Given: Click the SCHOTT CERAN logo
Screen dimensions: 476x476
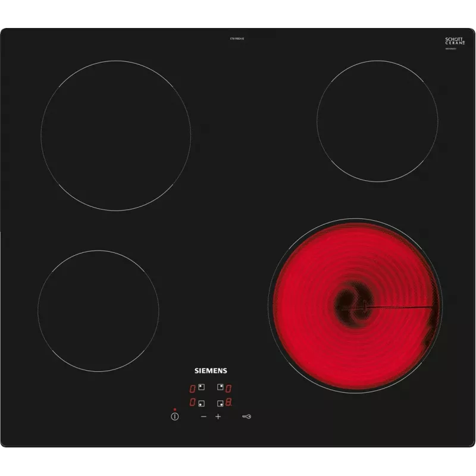Looking at the screenshot, I should click(x=455, y=41).
